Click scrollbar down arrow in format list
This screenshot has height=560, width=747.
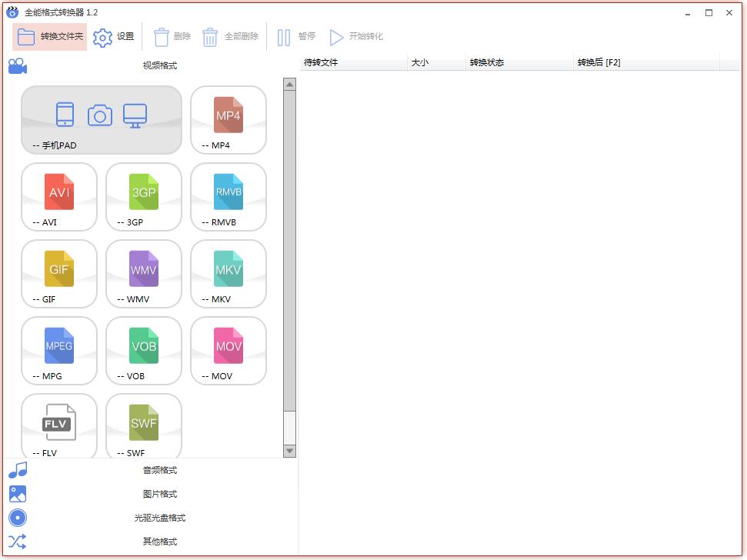coord(289,452)
